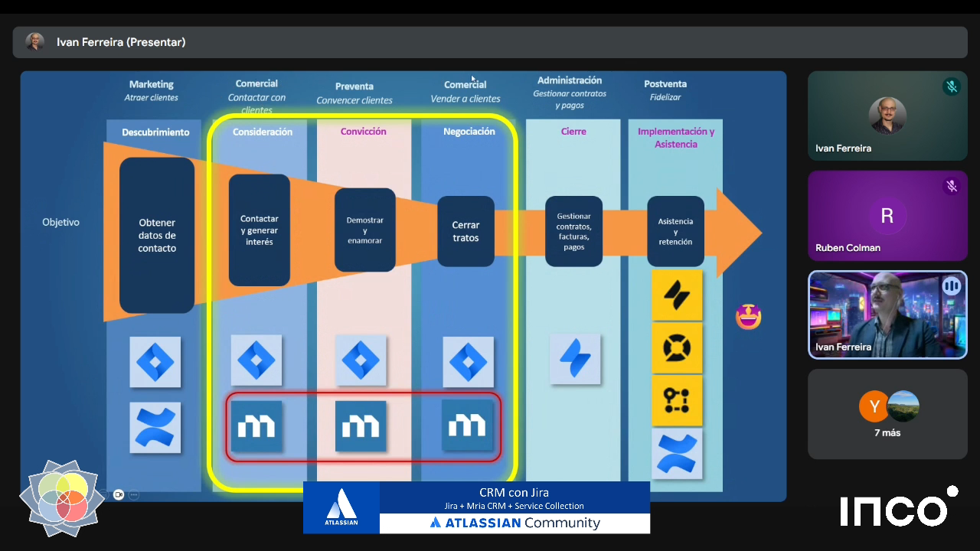Click the 'Negociación' column header
Viewport: 980px width, 551px height.
click(x=469, y=132)
